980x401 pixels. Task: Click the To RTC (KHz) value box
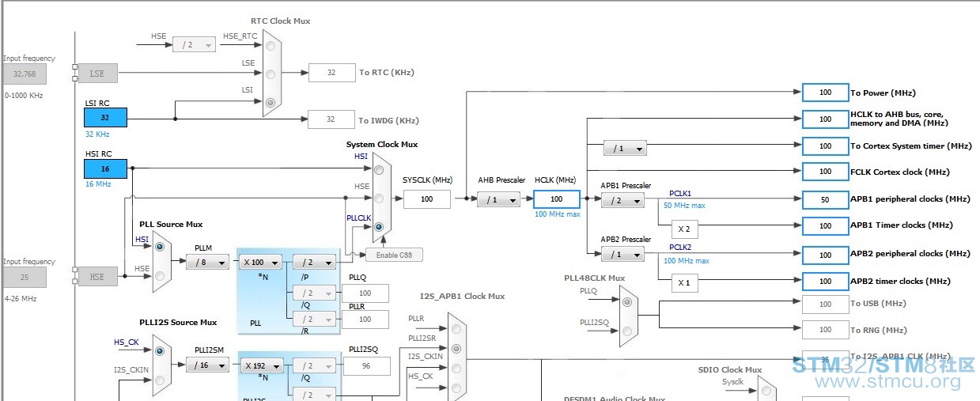coord(331,73)
